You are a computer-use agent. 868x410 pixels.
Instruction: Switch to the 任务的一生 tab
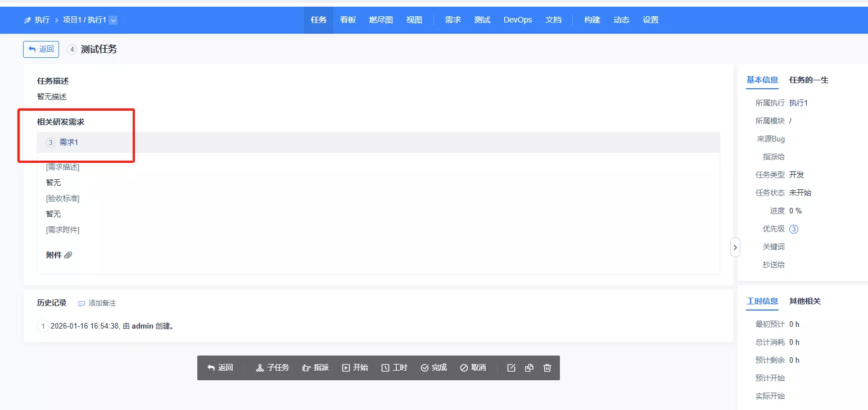[809, 80]
